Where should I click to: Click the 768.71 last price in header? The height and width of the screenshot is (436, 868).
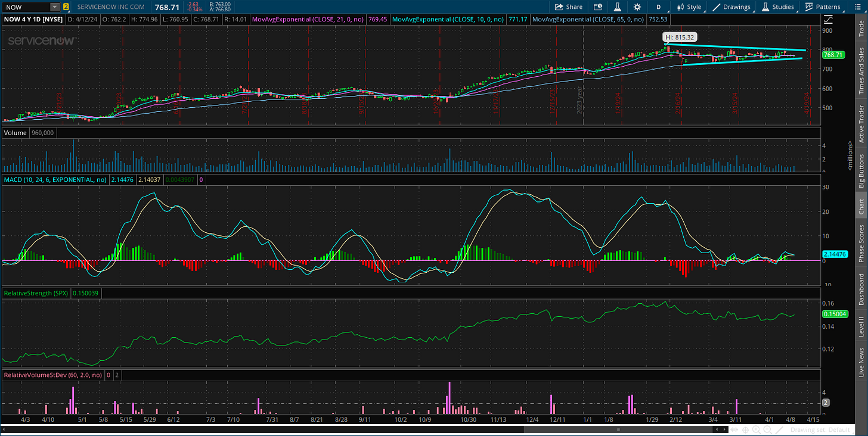click(x=167, y=7)
